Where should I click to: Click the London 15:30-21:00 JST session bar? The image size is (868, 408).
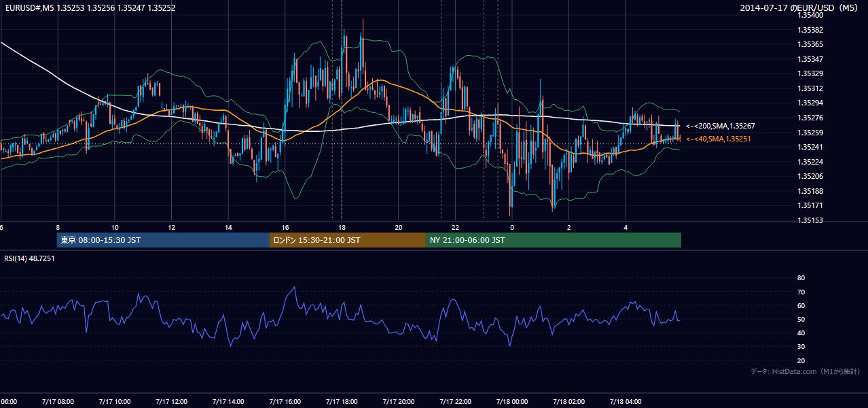348,240
